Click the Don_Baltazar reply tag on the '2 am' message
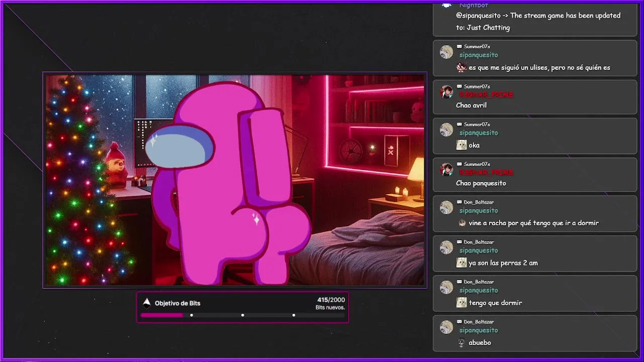 click(x=478, y=242)
